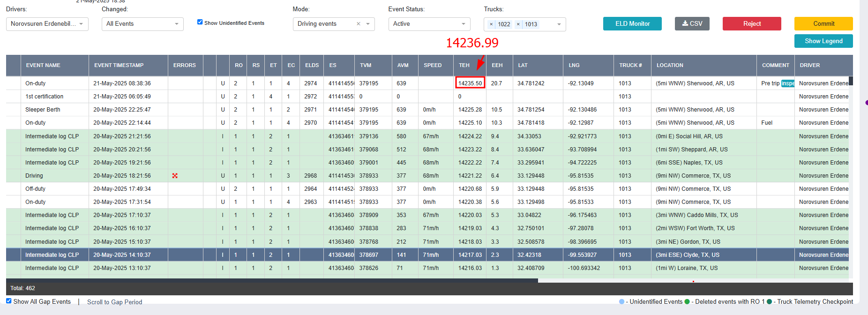Image resolution: width=868 pixels, height=315 pixels.
Task: Clear the Driving events mode selection
Action: [x=359, y=24]
